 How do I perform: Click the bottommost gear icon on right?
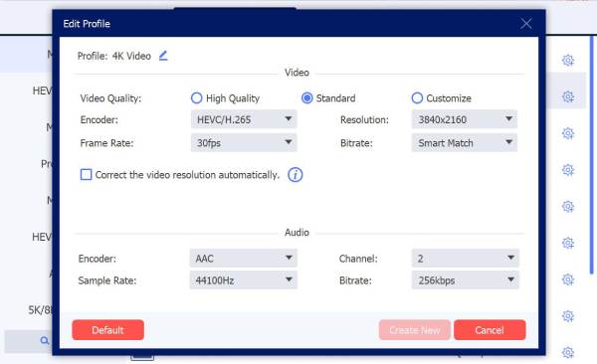568,353
